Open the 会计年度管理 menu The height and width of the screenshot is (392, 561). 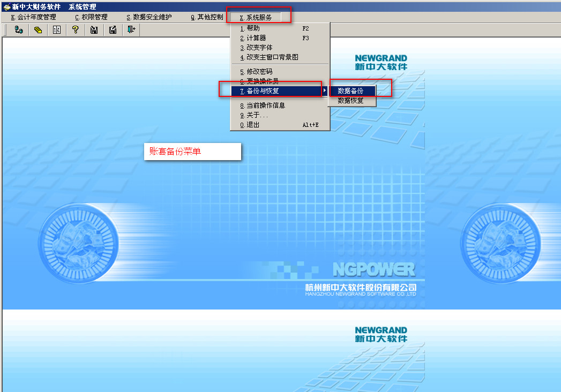pos(33,17)
